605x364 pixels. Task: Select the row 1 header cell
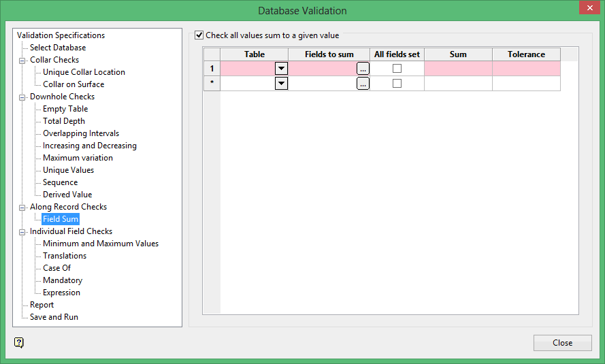212,68
